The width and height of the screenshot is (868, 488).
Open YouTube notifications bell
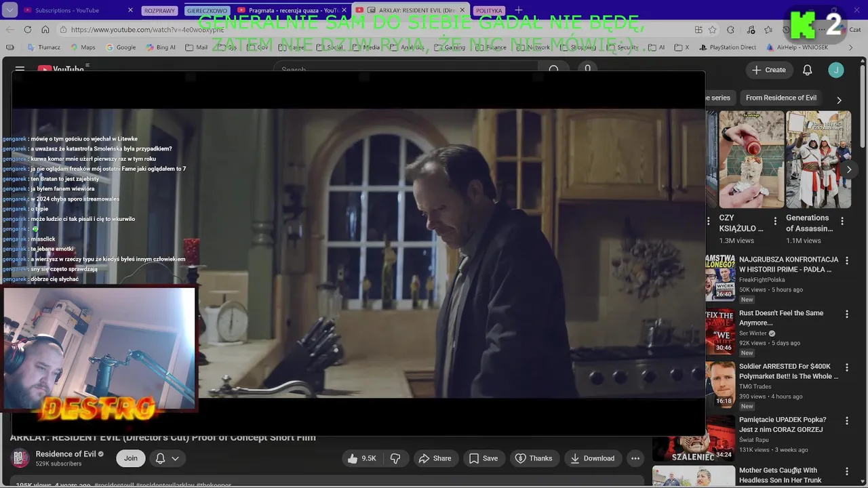point(808,70)
